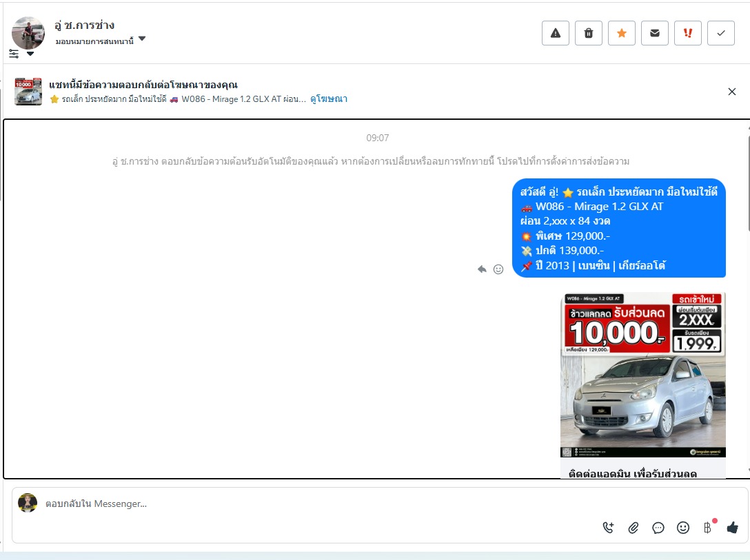Click the อู่ ช.การช่าง contact name
The height and width of the screenshot is (560, 750).
[x=84, y=25]
